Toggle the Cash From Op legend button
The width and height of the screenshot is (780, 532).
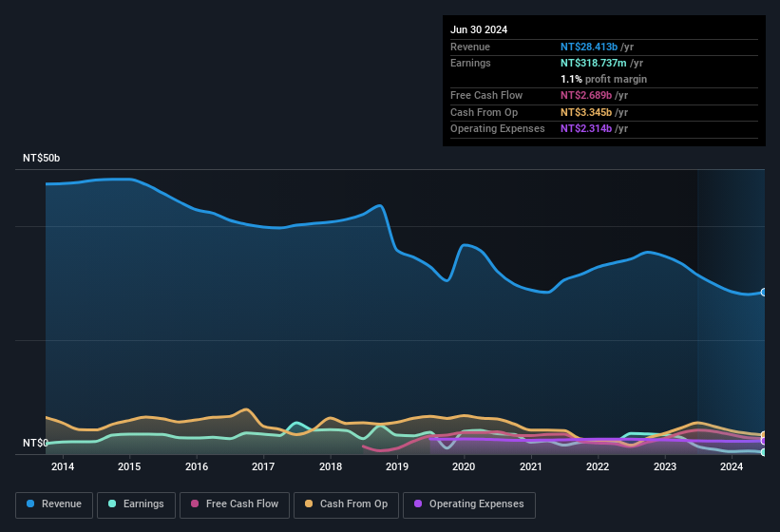(346, 504)
